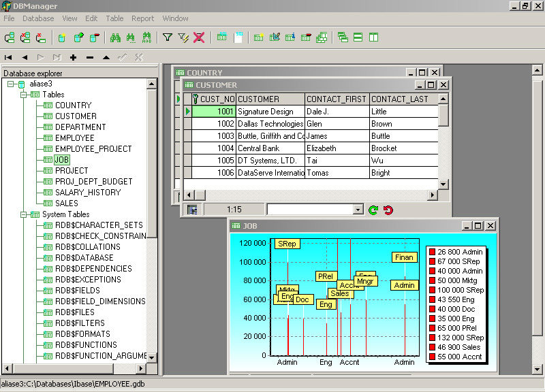This screenshot has height=392, width=545.
Task: Click the quick filter with lightning icon
Action: [183, 37]
